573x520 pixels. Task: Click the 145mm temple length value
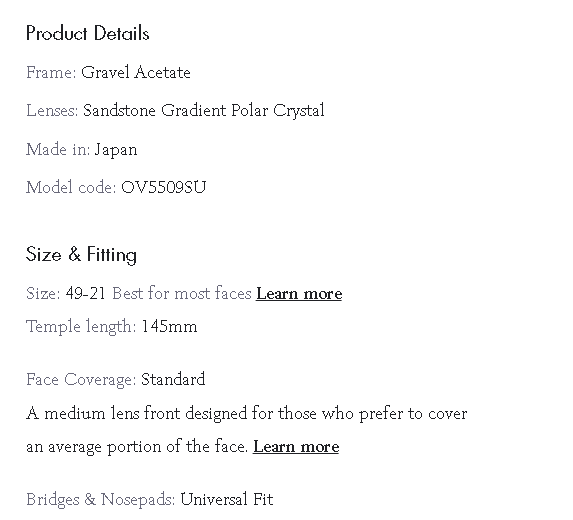[x=169, y=326]
